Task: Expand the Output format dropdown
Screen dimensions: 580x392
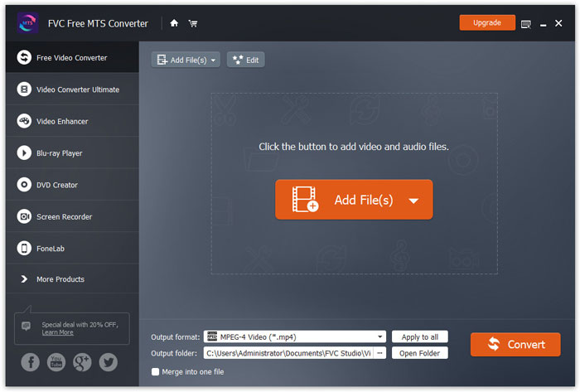Action: point(380,337)
